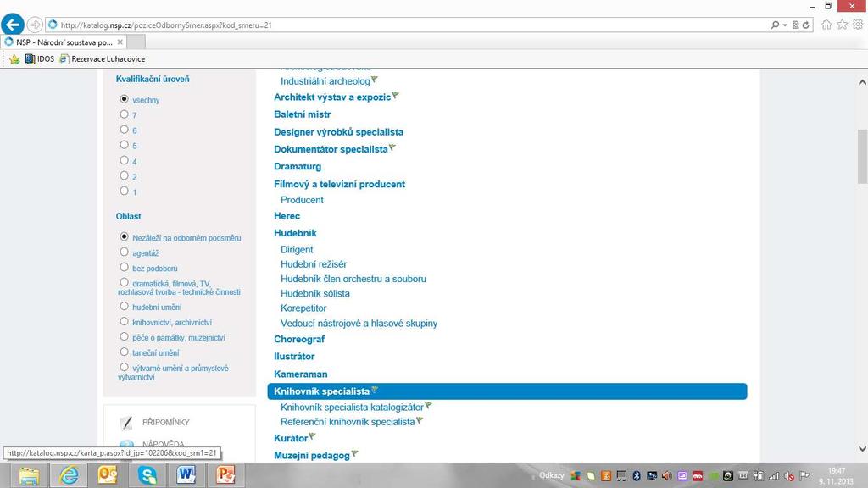Open the 'Hudebník' position link

pos(295,234)
